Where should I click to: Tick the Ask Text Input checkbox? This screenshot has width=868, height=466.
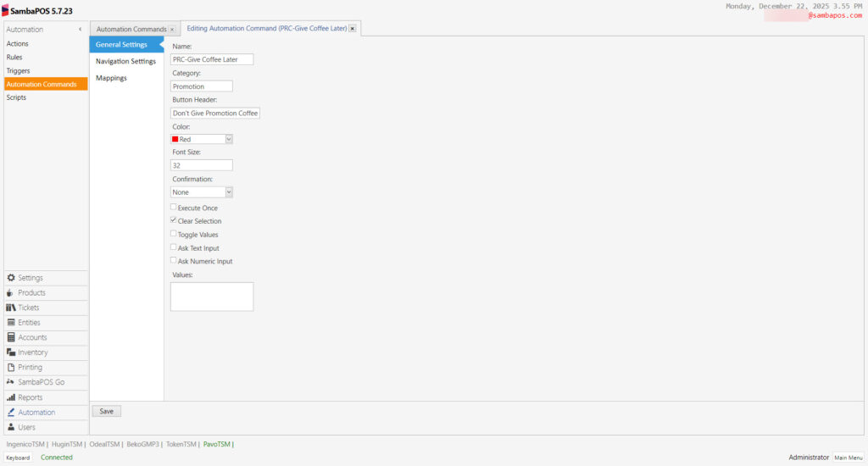pos(174,247)
